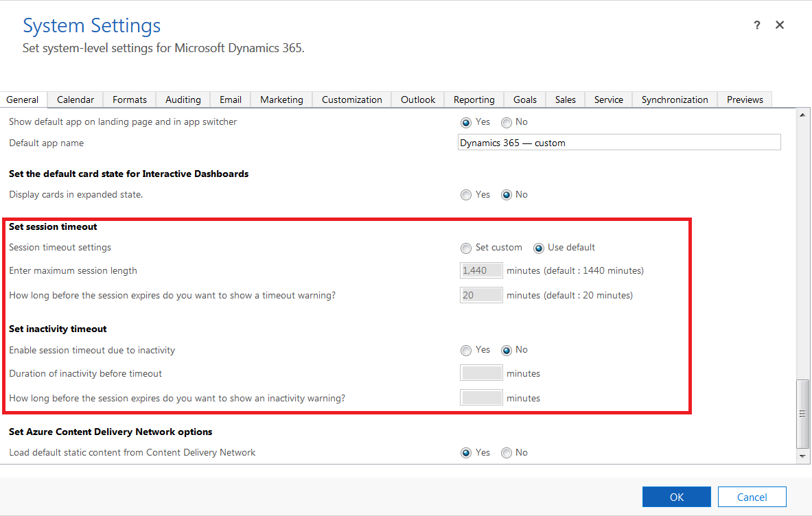Viewport: 812px width, 516px height.
Task: Click the Default app name text field
Action: [619, 143]
